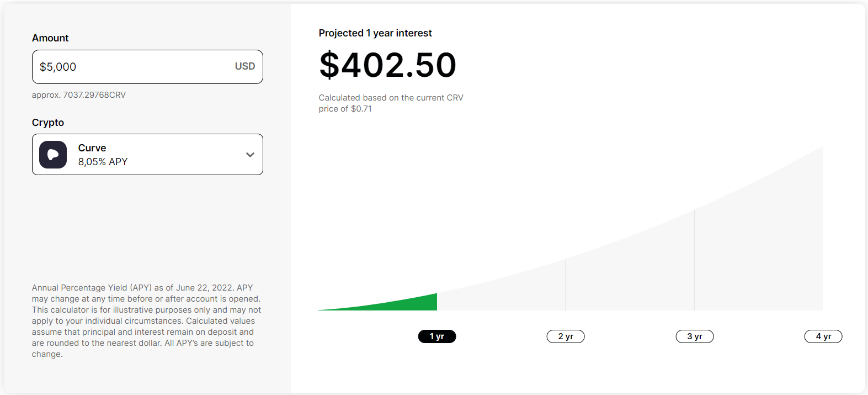Select the 1 yr period pill

(437, 336)
